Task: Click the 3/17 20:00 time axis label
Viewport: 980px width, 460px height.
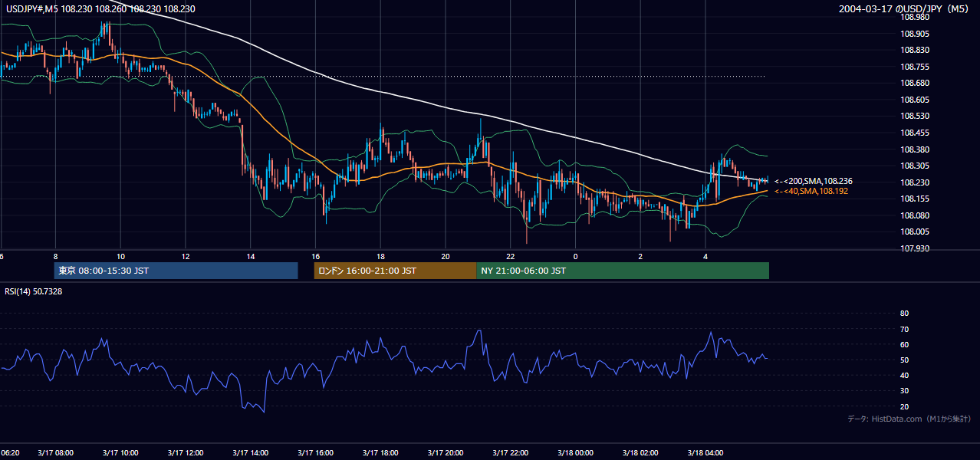Action: [446, 452]
